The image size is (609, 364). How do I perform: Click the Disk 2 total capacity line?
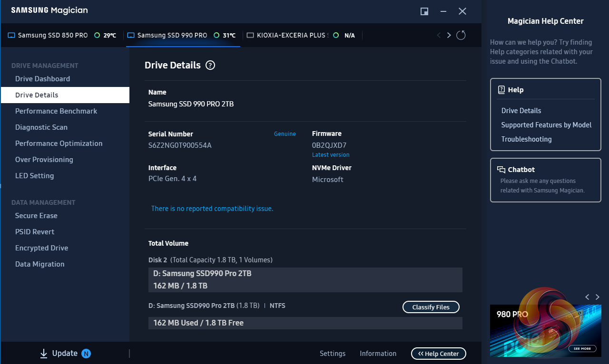210,260
